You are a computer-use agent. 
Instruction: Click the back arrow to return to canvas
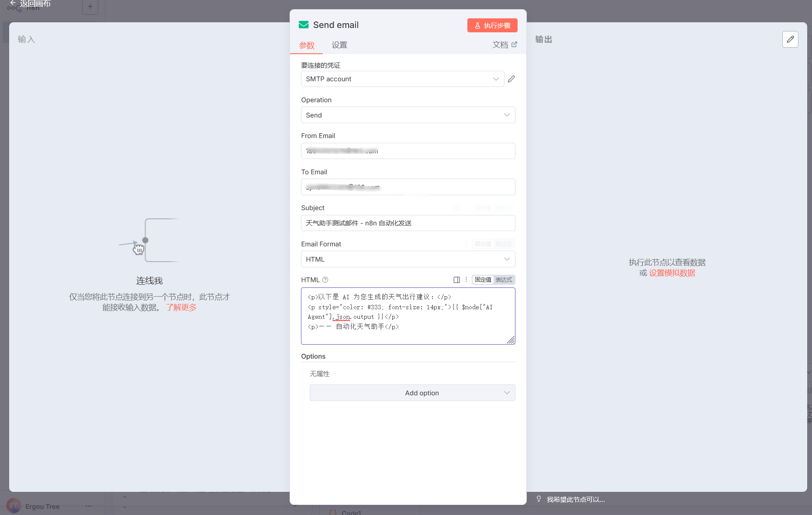tap(13, 3)
